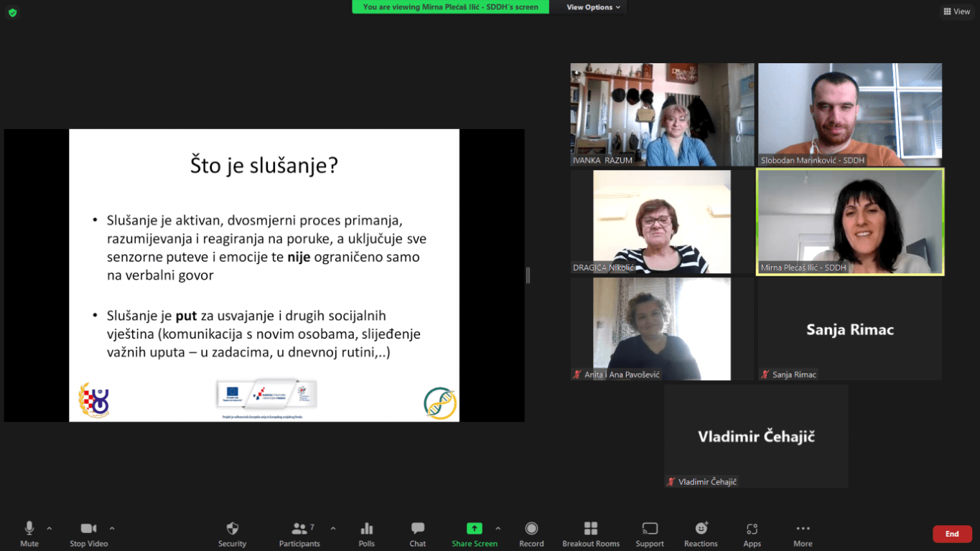This screenshot has width=980, height=551.
Task: Open the Apps icon
Action: point(752,529)
